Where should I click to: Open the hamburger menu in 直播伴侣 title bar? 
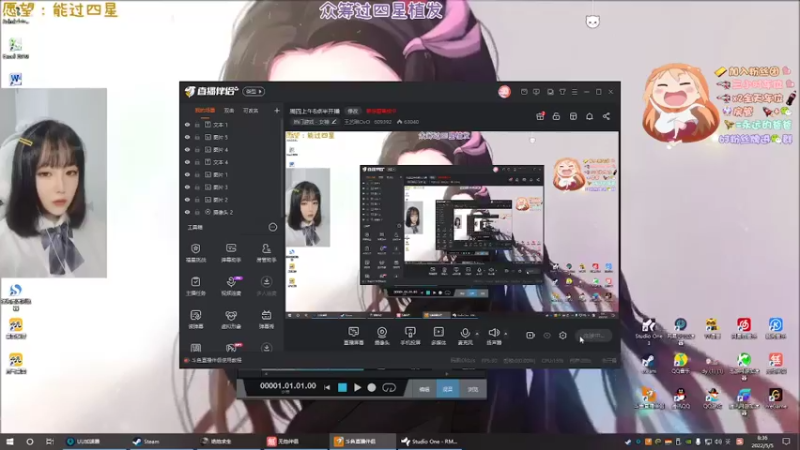pyautogui.click(x=574, y=92)
